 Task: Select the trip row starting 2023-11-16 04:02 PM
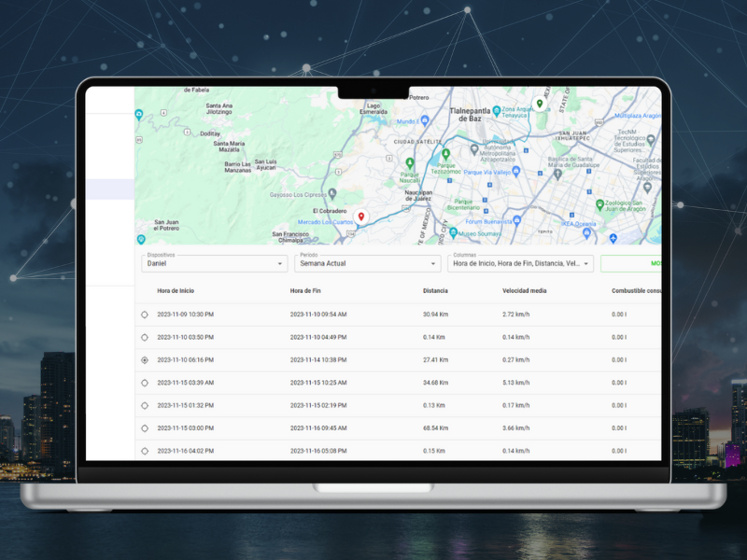click(x=145, y=451)
